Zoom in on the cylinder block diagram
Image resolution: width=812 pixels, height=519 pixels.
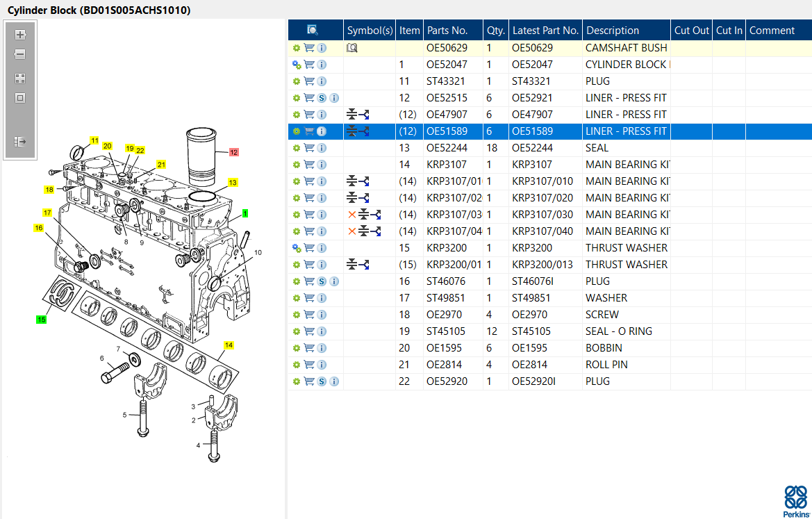click(20, 35)
